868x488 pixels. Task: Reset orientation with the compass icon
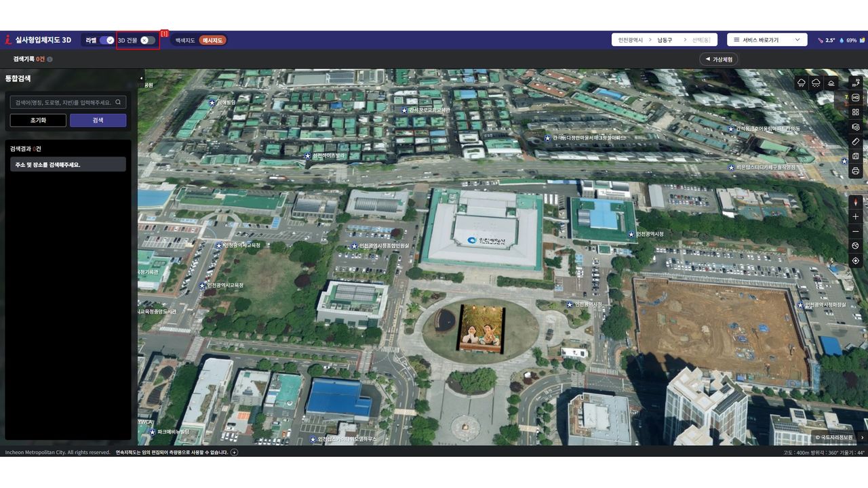(x=856, y=202)
